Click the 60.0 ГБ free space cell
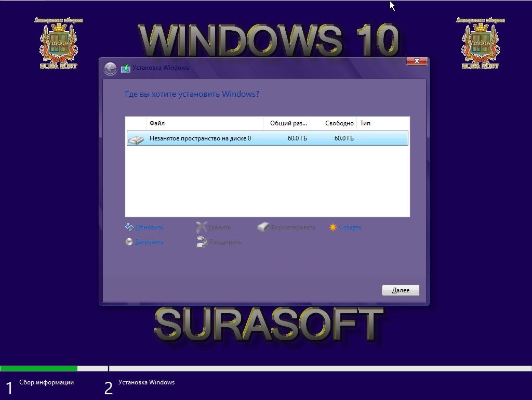The image size is (532, 400). (x=344, y=138)
